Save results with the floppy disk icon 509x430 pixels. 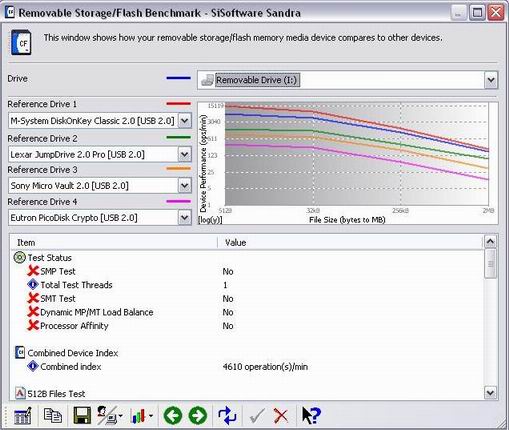(82, 415)
